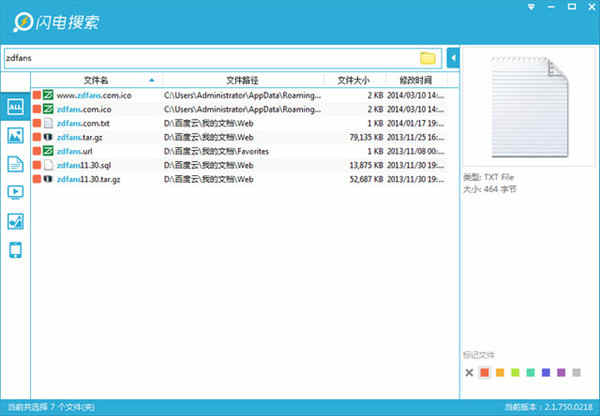This screenshot has height=416, width=600.
Task: Select zdfans.com.ico file row
Action: click(239, 109)
